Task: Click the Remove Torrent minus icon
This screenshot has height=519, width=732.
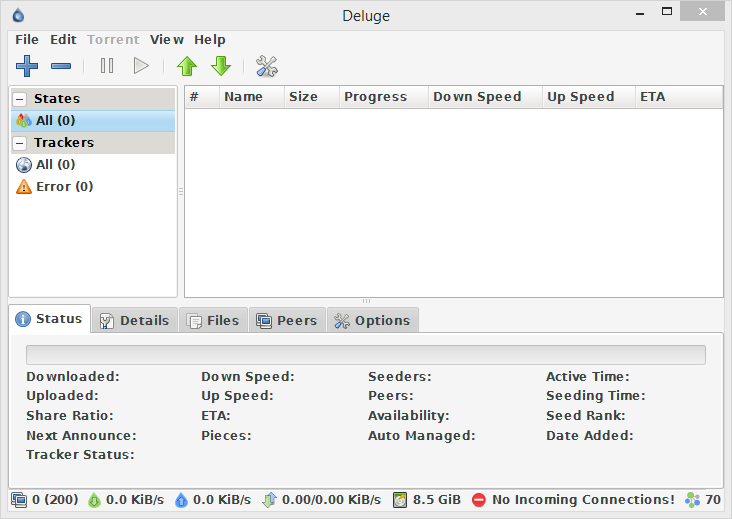Action: pos(61,66)
